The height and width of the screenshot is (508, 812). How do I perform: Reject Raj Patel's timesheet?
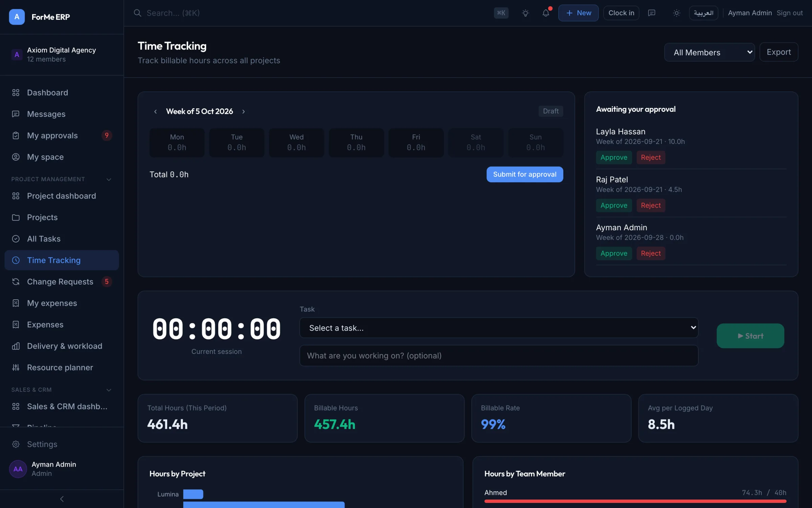[651, 206]
